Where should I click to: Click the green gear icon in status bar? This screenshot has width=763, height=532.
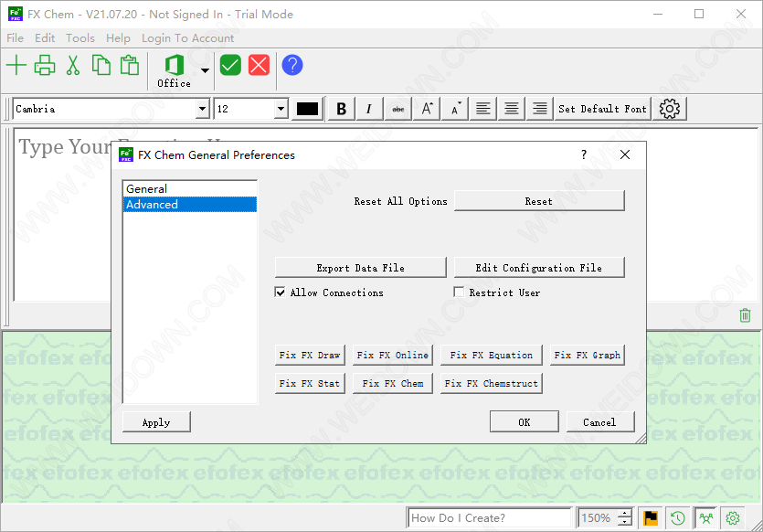point(733,518)
